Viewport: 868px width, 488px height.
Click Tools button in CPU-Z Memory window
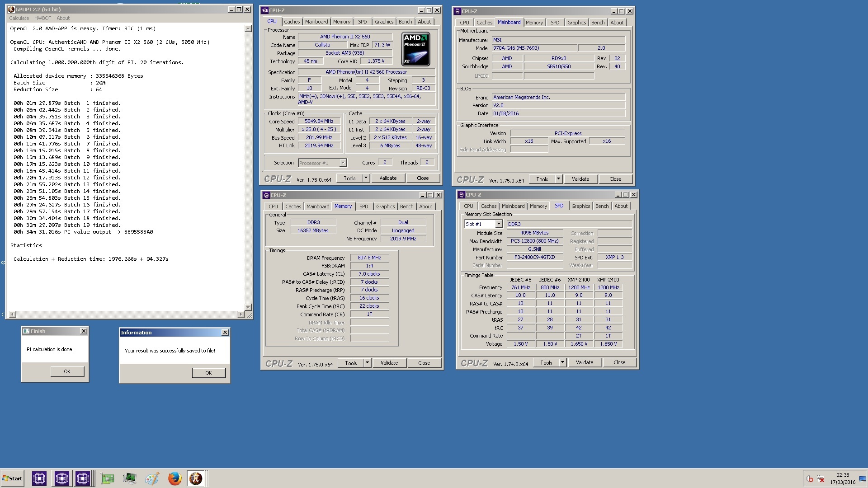(x=351, y=363)
